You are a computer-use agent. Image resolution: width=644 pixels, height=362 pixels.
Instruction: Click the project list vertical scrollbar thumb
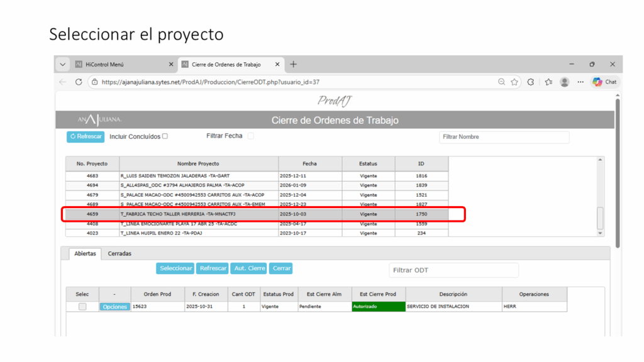[x=600, y=218]
